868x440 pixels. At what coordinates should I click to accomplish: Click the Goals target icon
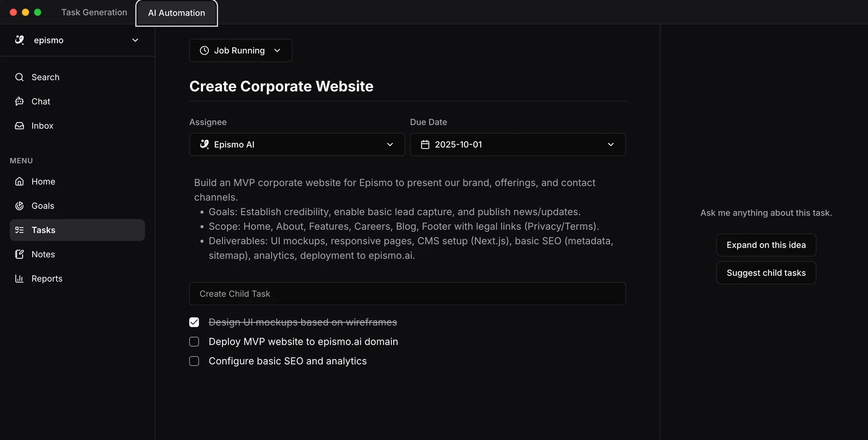click(x=20, y=206)
